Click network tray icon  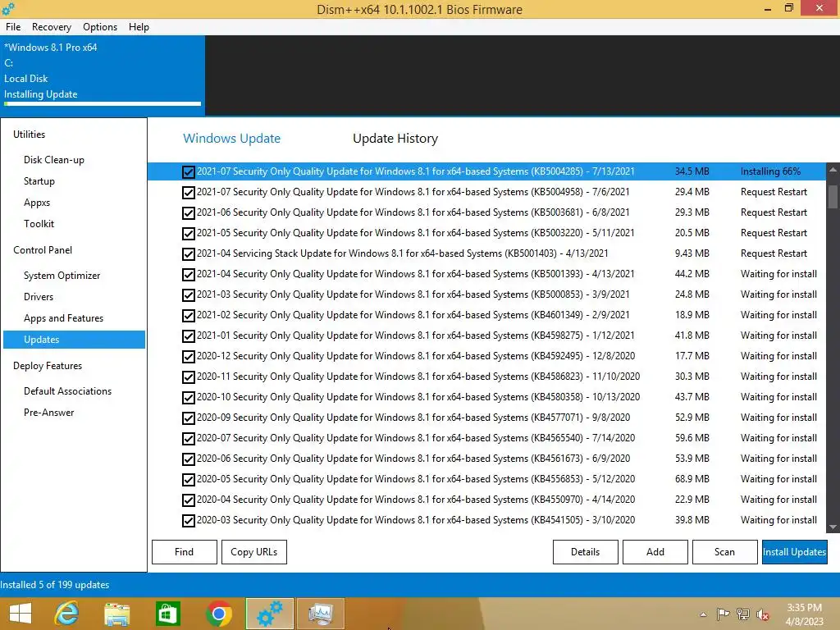tap(743, 614)
